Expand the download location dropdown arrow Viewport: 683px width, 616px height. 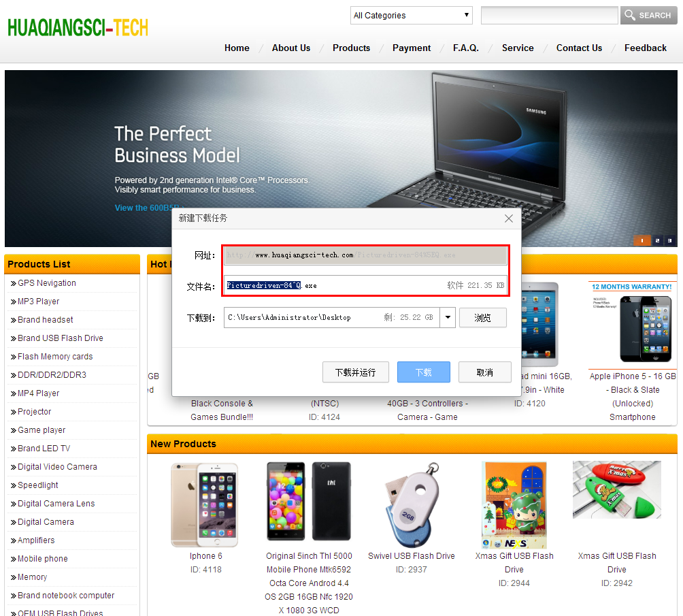coord(448,317)
